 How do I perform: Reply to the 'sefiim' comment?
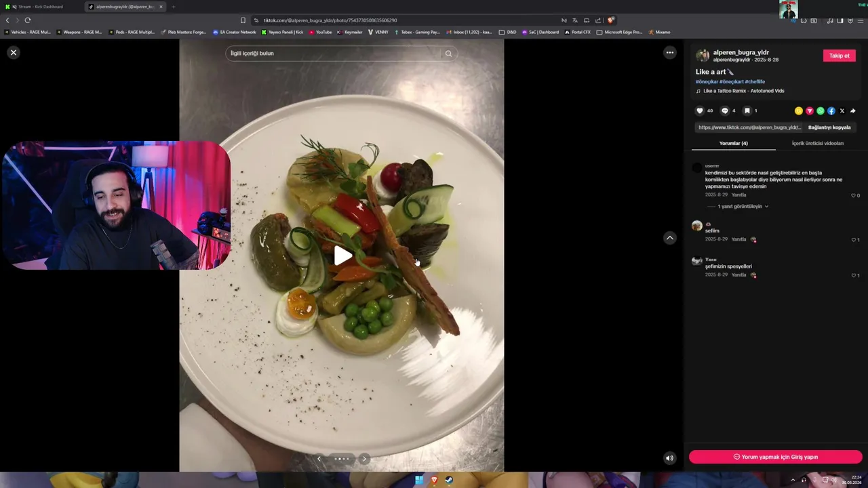pos(738,239)
